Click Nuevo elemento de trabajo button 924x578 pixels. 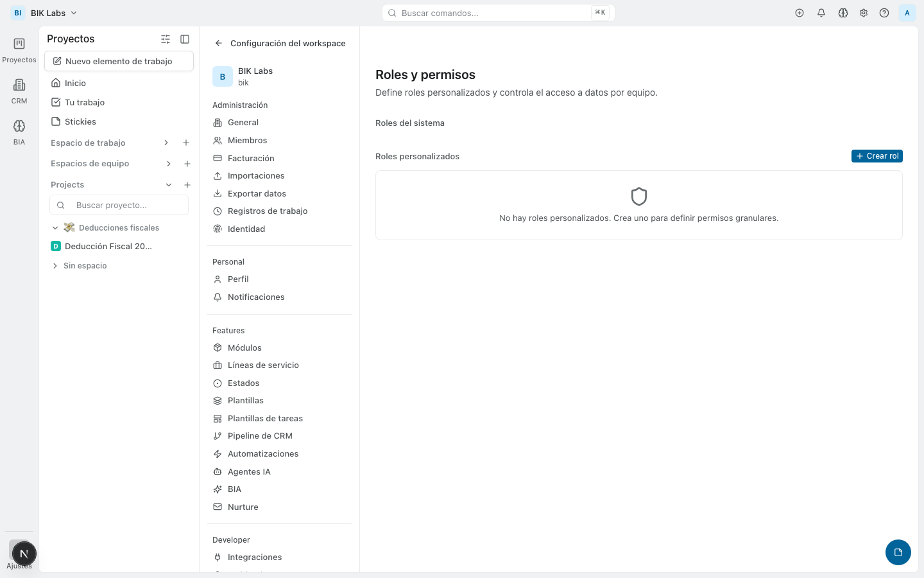119,61
